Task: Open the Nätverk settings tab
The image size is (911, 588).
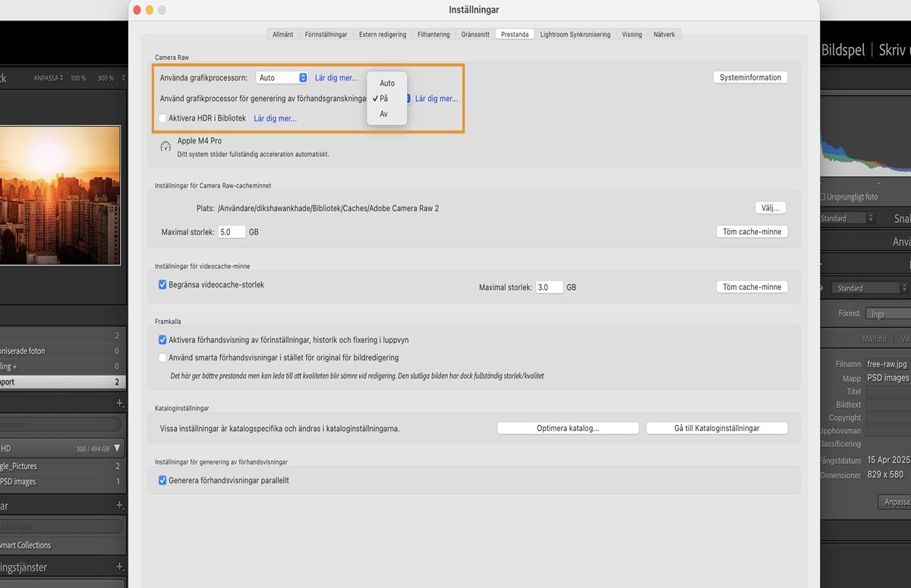Action: click(664, 33)
